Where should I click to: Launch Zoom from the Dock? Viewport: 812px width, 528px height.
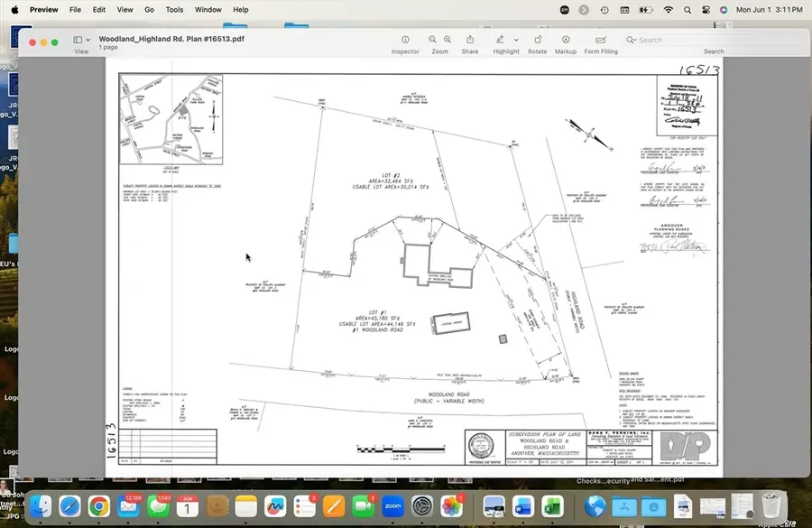[393, 505]
